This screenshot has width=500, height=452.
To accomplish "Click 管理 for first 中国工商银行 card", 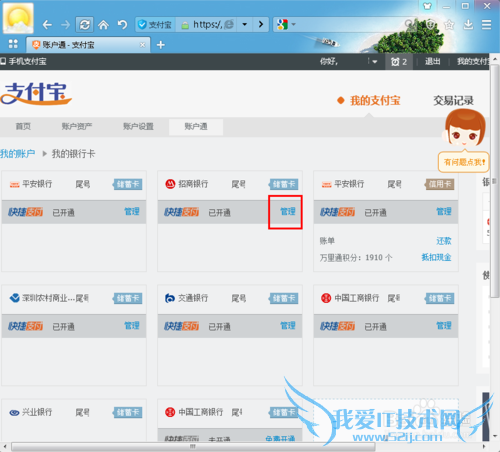I will pyautogui.click(x=444, y=326).
